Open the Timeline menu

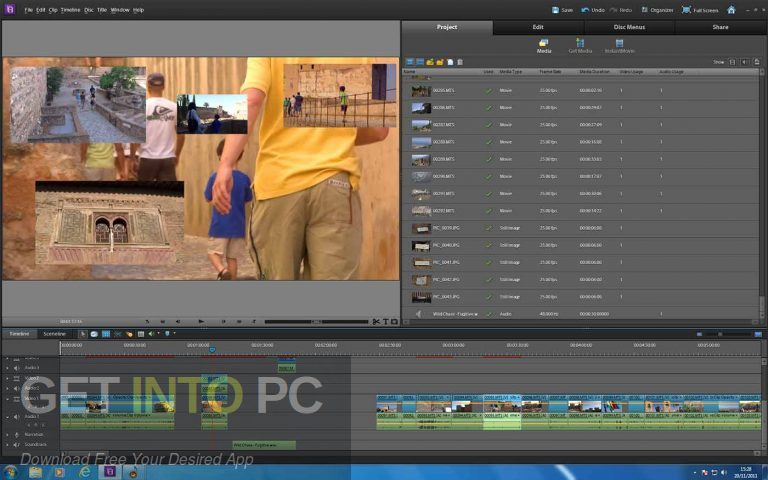(x=71, y=10)
